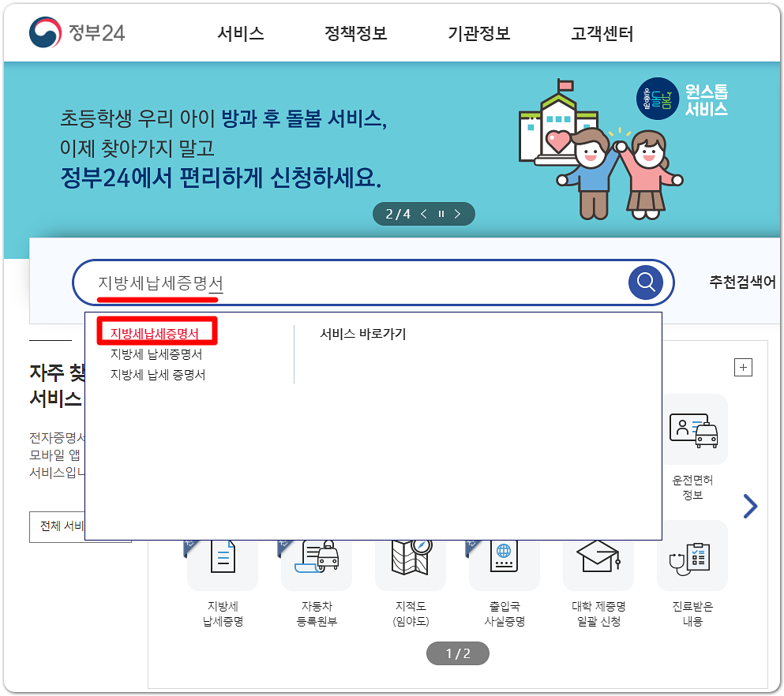Show the next service page arrow
The image size is (784, 696).
[x=750, y=506]
